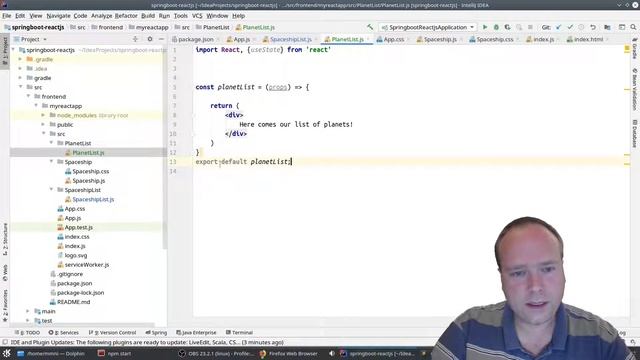Hide the Project panel with minus icon

click(162, 39)
